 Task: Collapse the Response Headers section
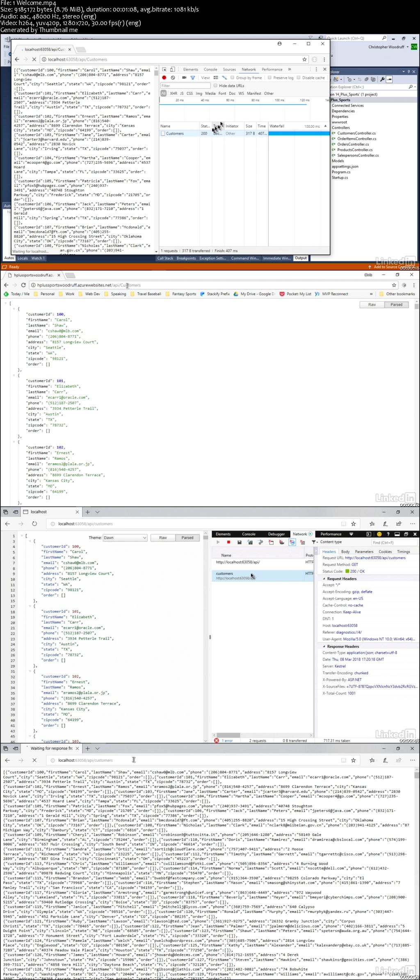324,646
